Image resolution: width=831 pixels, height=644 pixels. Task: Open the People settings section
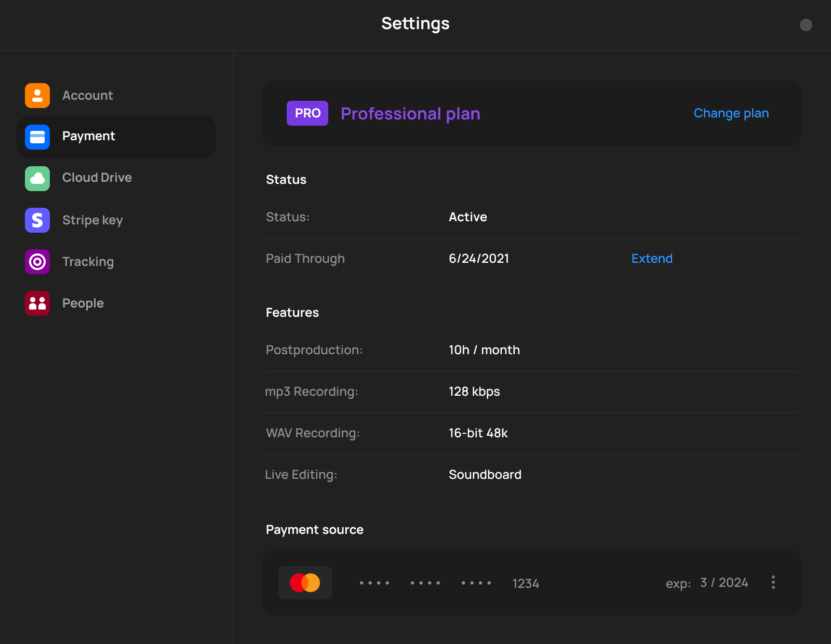tap(83, 303)
